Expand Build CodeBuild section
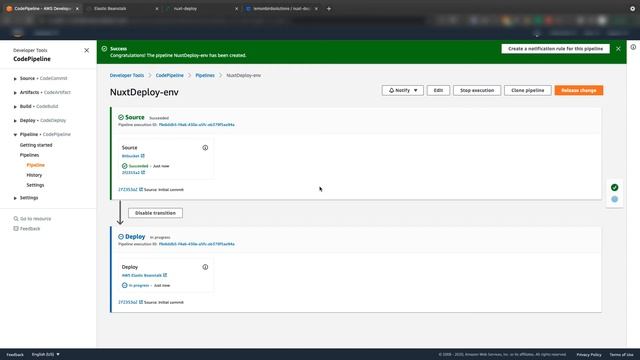The height and width of the screenshot is (360, 640). click(x=15, y=107)
